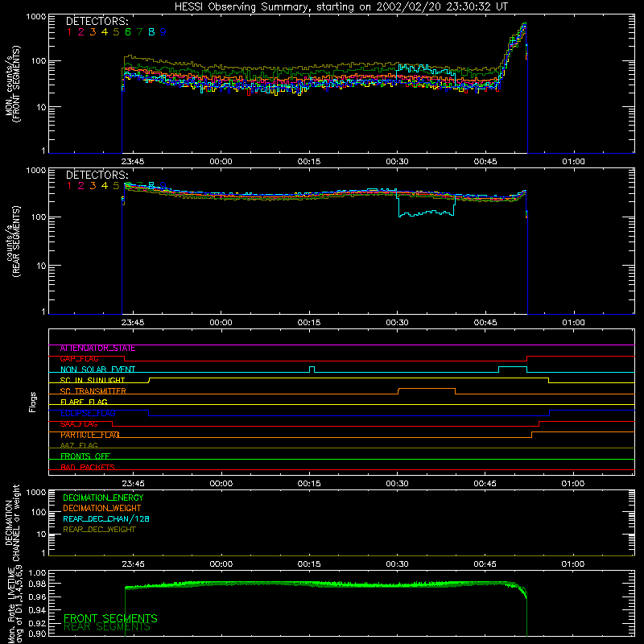Viewport: 644px width, 644px height.
Task: Click the 100 y-axis tick of the decimation plot
Action: click(39, 512)
